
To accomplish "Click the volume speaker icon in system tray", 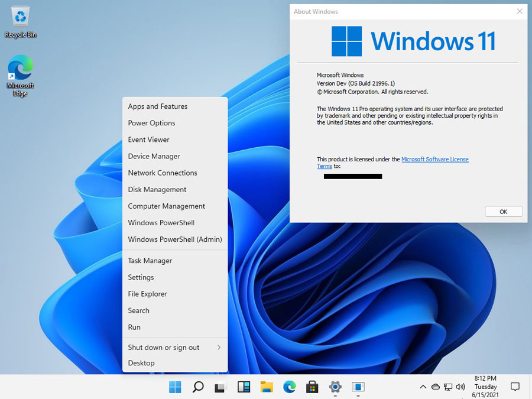I will (460, 387).
